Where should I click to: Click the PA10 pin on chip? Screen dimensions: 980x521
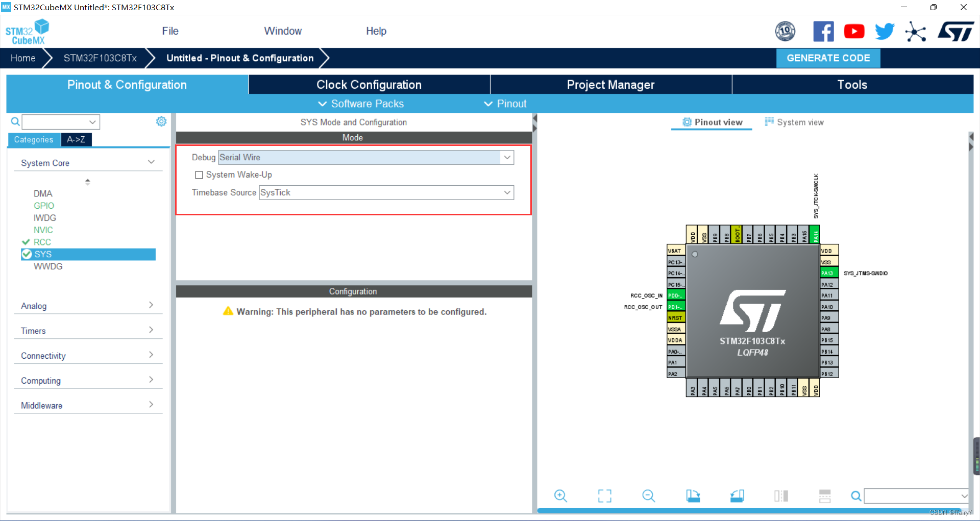coord(829,307)
